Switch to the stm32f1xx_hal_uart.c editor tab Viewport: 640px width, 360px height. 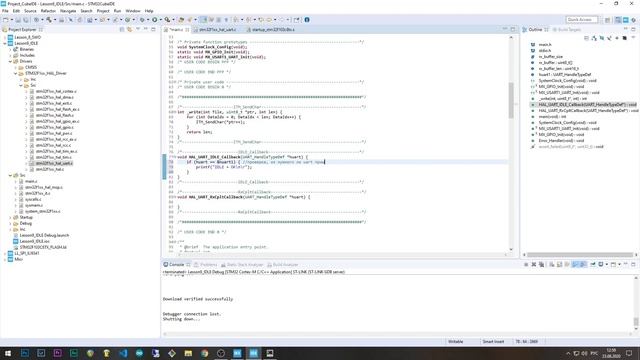tap(218, 29)
